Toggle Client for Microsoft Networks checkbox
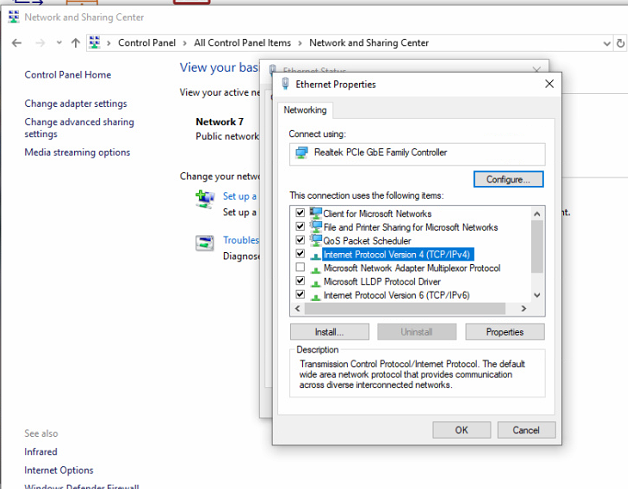This screenshot has height=489, width=628. click(300, 213)
